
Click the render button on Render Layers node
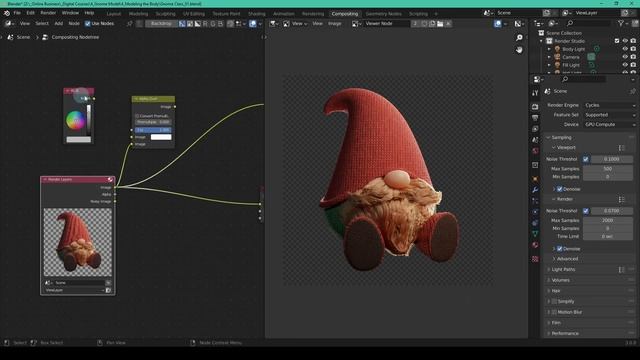click(x=110, y=180)
